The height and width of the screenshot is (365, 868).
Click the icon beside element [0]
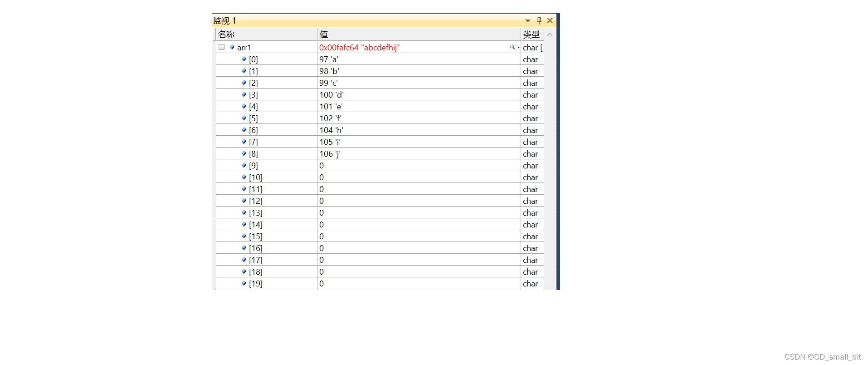click(x=244, y=59)
